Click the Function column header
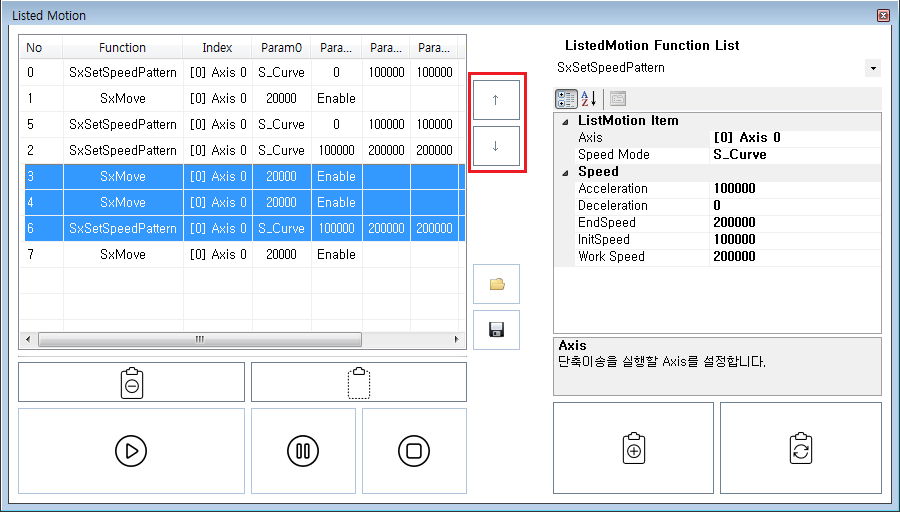The image size is (900, 512). coord(122,48)
